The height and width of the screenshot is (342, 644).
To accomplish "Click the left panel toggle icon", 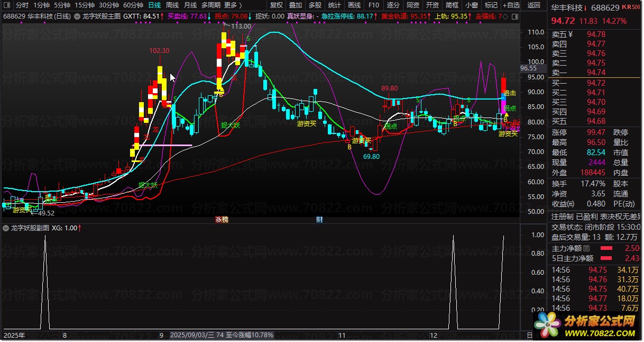I will [x=6, y=5].
